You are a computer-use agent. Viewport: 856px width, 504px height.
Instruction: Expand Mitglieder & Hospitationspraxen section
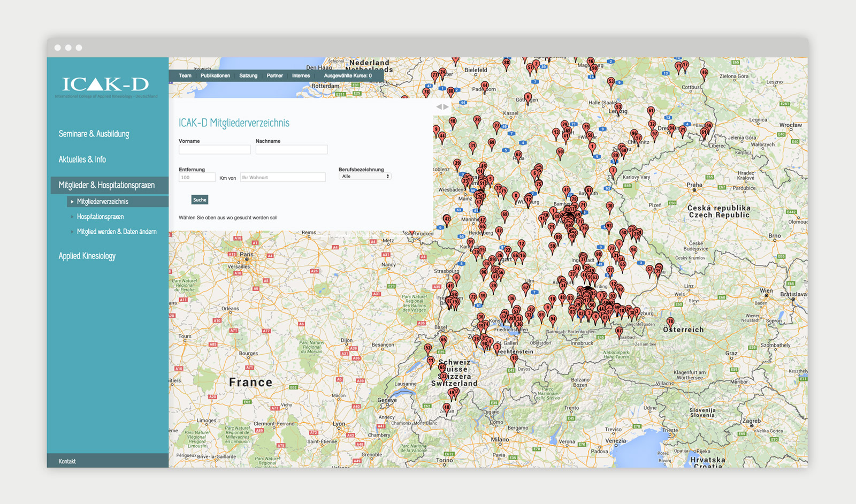point(109,185)
